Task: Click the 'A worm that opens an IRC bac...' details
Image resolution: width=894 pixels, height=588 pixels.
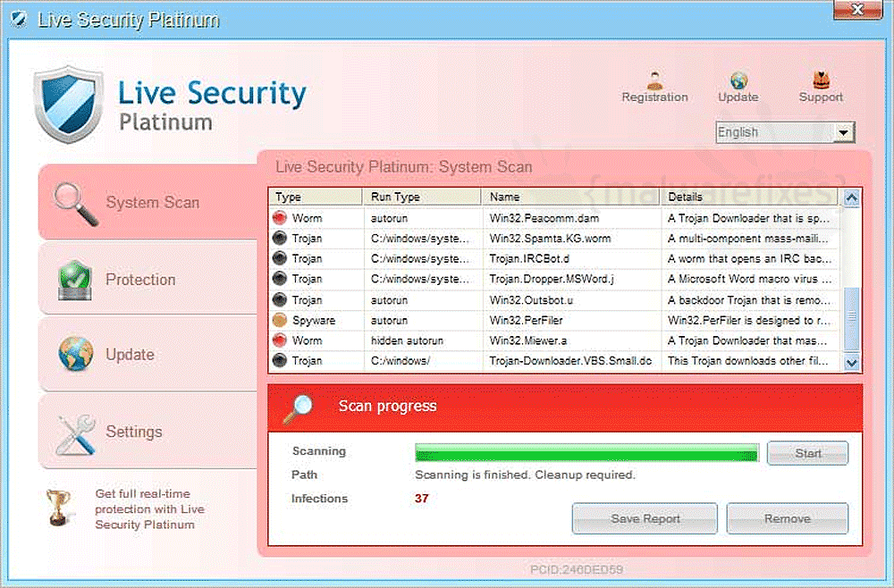Action: [749, 258]
